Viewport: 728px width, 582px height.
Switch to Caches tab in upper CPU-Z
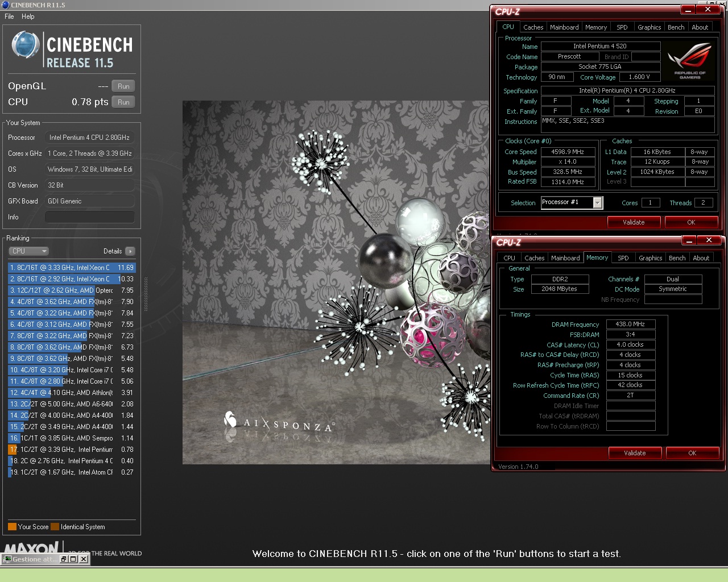(x=533, y=27)
